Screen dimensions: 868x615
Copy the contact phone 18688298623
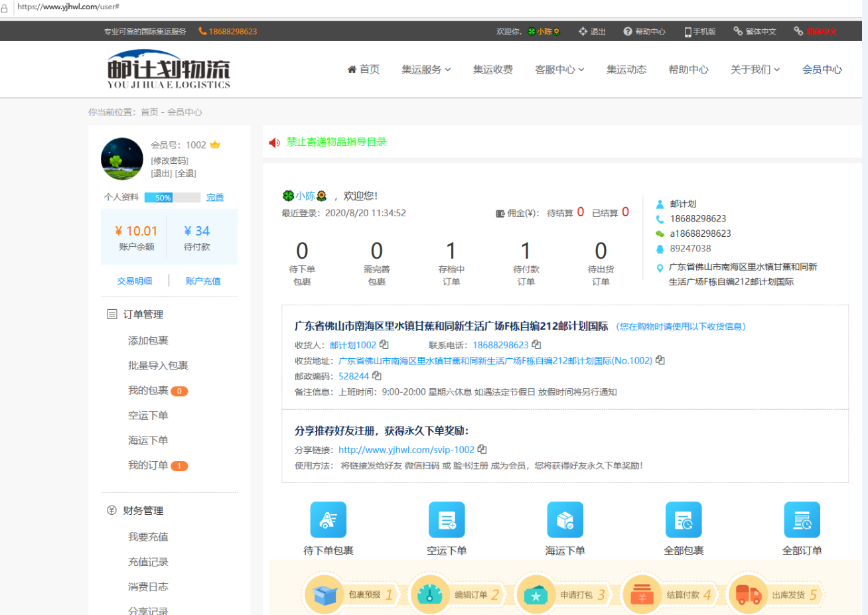536,345
